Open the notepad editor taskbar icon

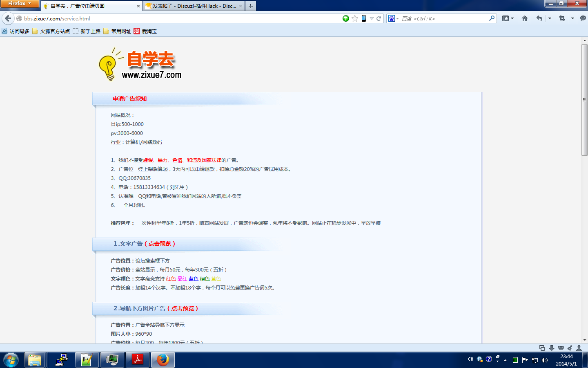point(87,360)
